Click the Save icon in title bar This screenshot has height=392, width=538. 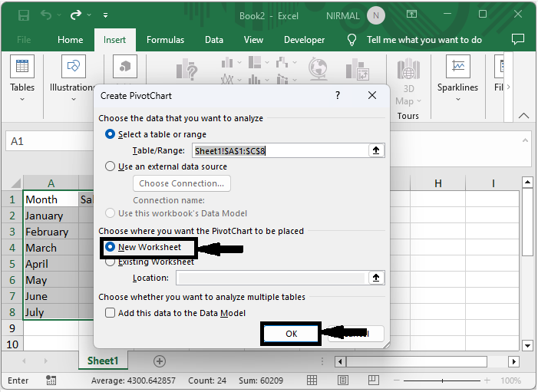coord(24,15)
